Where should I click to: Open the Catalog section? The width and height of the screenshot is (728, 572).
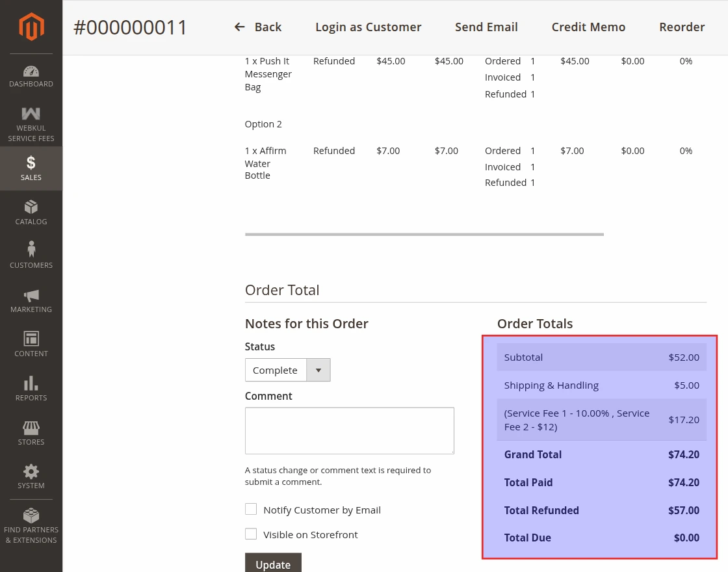pyautogui.click(x=31, y=212)
